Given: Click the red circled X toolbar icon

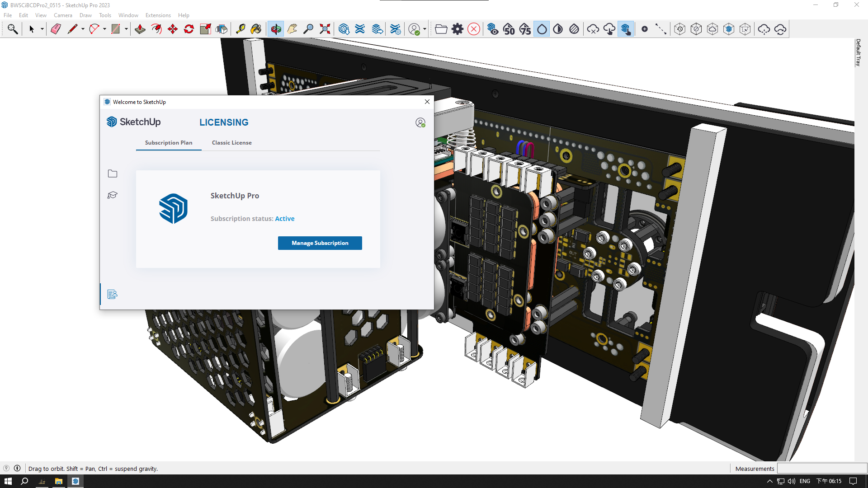Looking at the screenshot, I should point(474,29).
